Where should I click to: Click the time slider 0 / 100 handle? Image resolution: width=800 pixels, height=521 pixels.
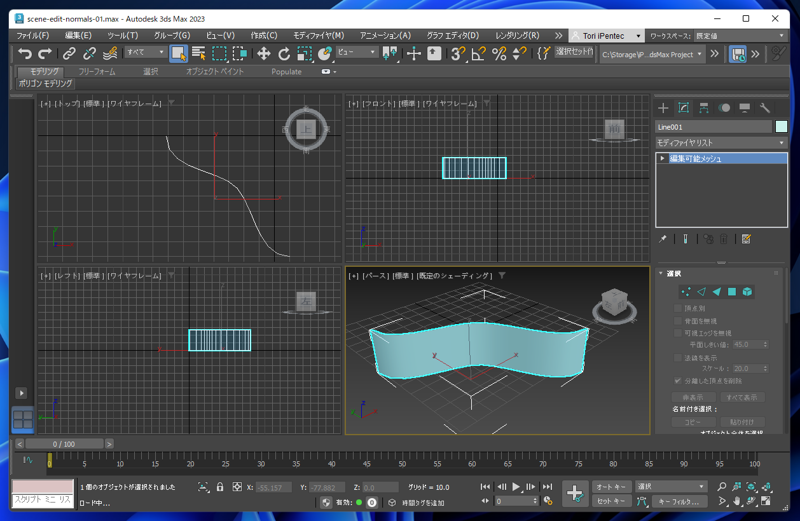click(x=64, y=444)
